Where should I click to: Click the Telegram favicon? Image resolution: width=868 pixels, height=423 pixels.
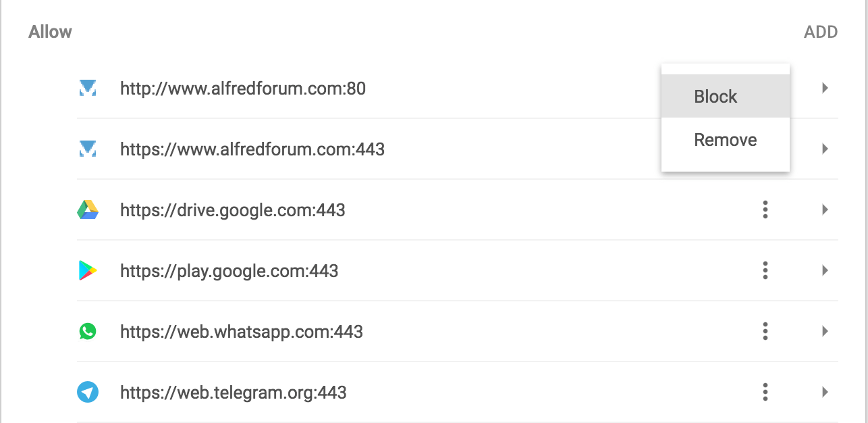pos(88,393)
